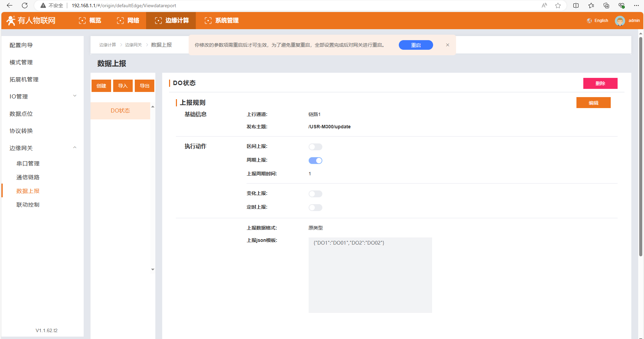This screenshot has height=339, width=644.
Task: Add page to favorites star icon
Action: [x=558, y=5]
